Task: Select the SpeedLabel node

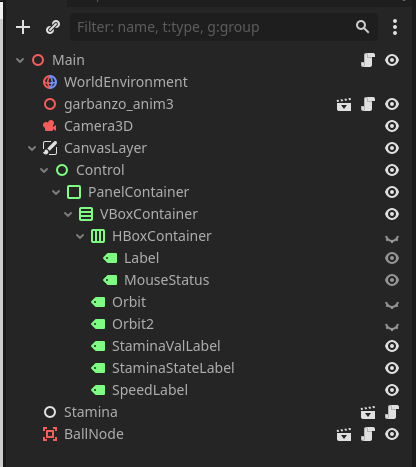Action: click(150, 390)
